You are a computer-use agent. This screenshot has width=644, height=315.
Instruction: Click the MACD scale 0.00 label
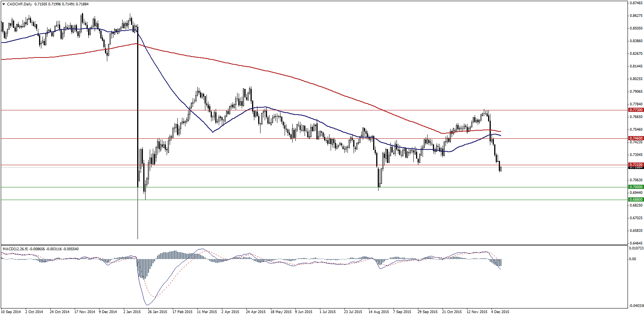pos(633,259)
